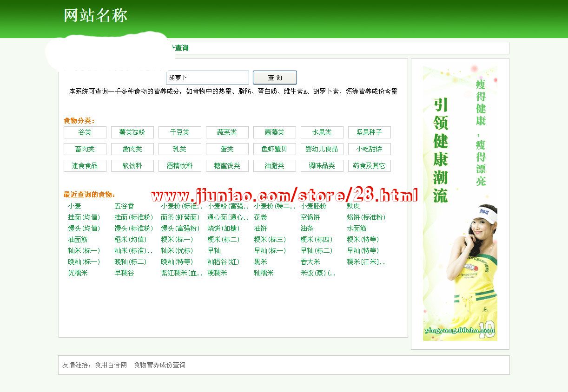568x392 pixels.
Task: View 小麦胚粉 nutrition link
Action: (314, 206)
